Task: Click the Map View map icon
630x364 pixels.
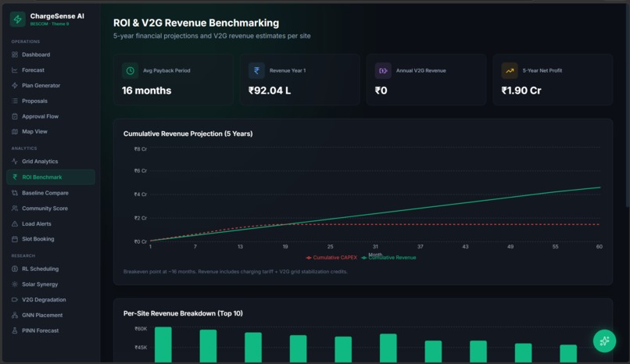Action: [x=15, y=132]
